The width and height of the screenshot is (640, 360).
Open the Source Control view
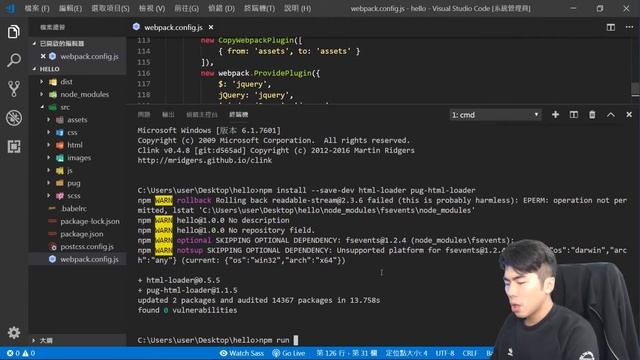click(x=13, y=89)
